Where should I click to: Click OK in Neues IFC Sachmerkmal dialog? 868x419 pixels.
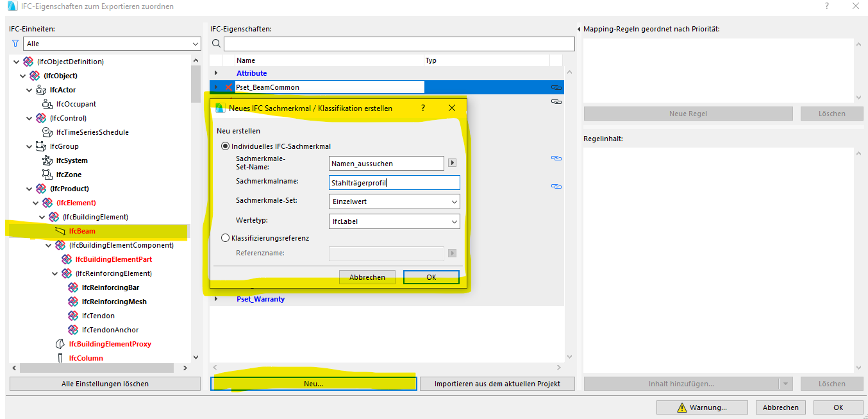pos(431,277)
